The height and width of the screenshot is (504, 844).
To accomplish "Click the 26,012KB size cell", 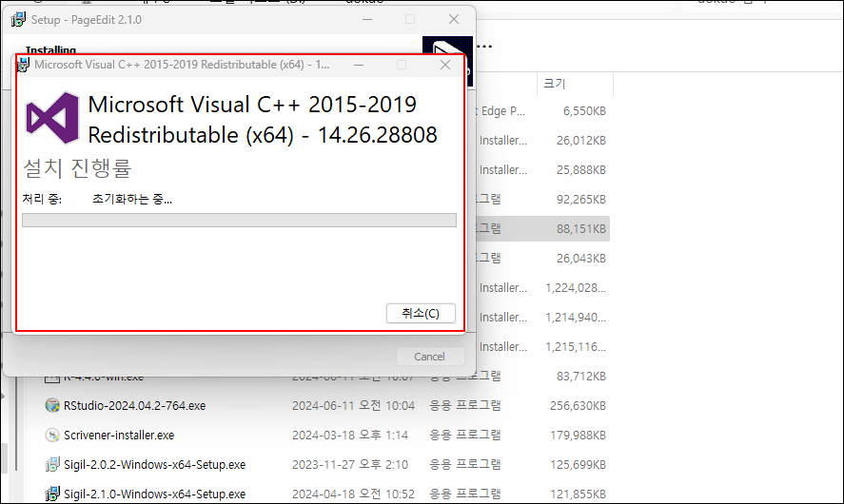I will [580, 141].
